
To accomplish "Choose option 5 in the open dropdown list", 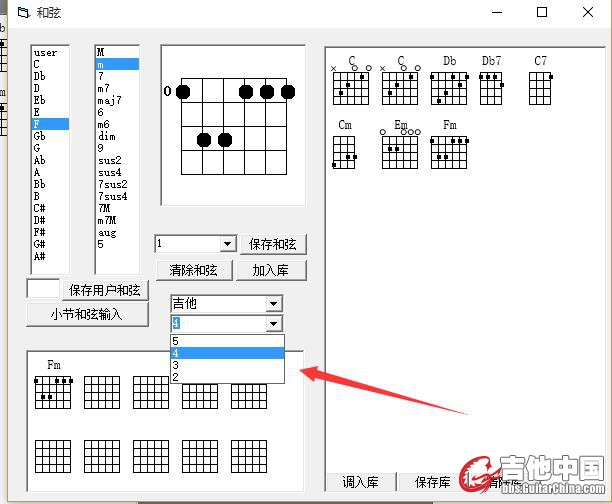I will pyautogui.click(x=227, y=341).
